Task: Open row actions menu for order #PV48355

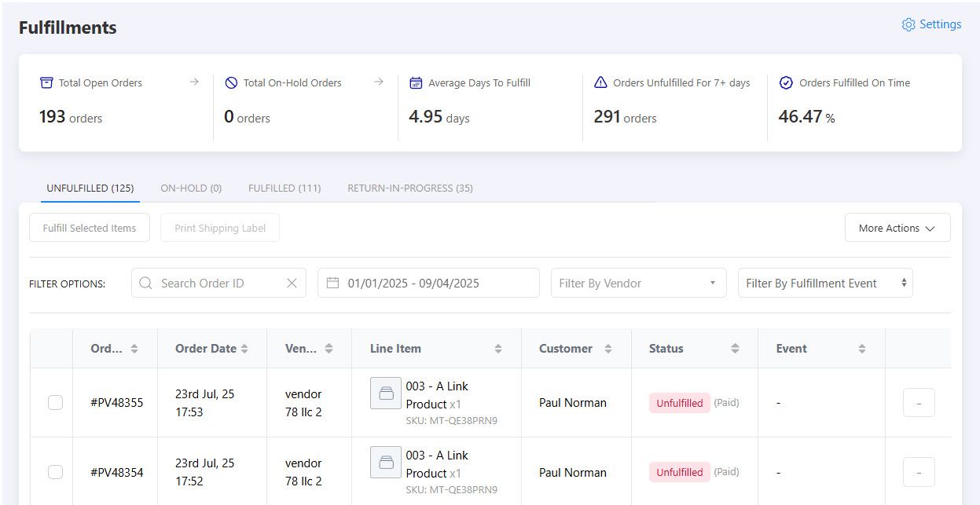Action: [x=919, y=403]
